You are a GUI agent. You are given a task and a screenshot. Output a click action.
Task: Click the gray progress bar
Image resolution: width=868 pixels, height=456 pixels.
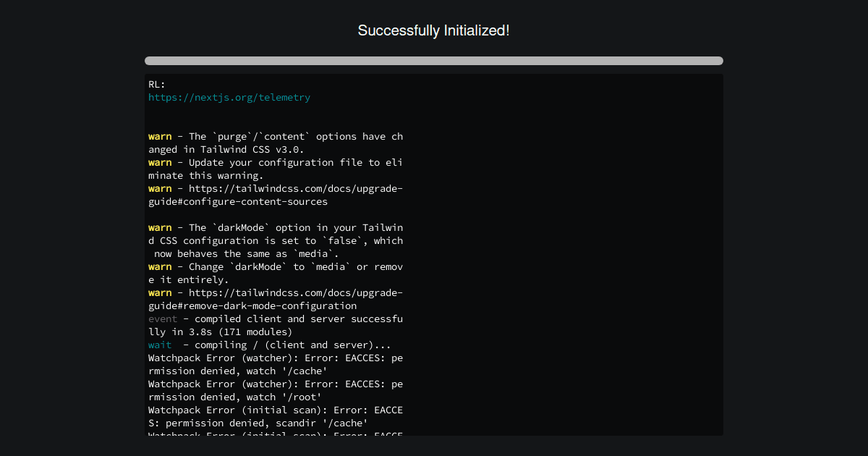[x=434, y=61]
